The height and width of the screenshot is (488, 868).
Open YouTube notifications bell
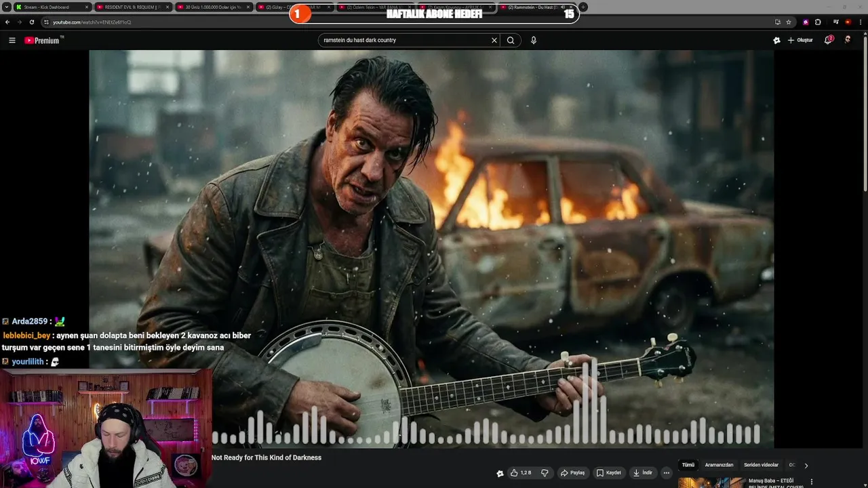(828, 41)
